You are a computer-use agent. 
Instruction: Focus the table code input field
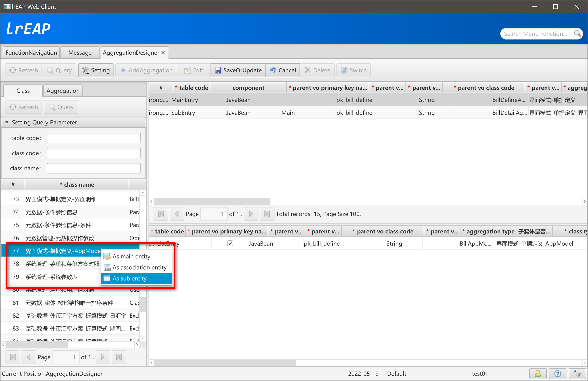94,138
